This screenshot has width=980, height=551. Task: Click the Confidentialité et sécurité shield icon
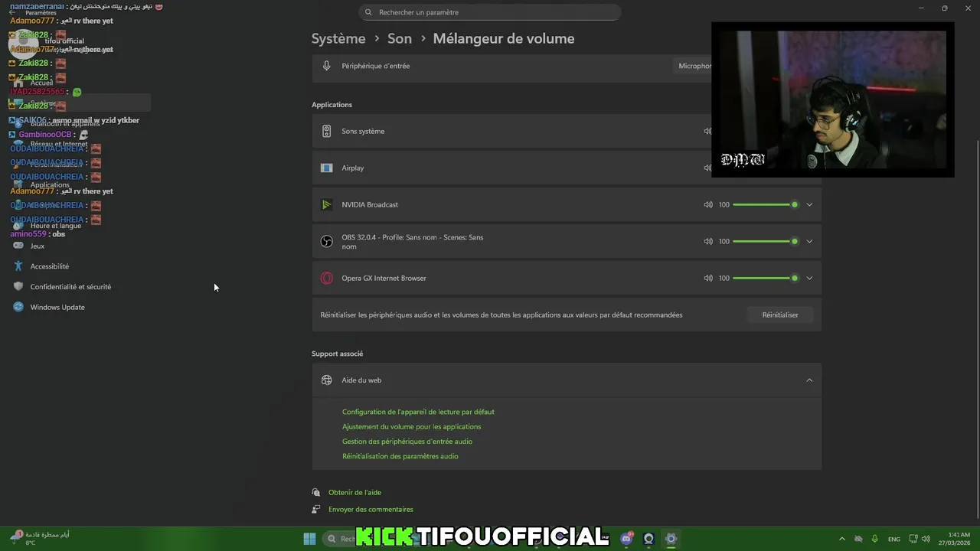[x=18, y=286]
